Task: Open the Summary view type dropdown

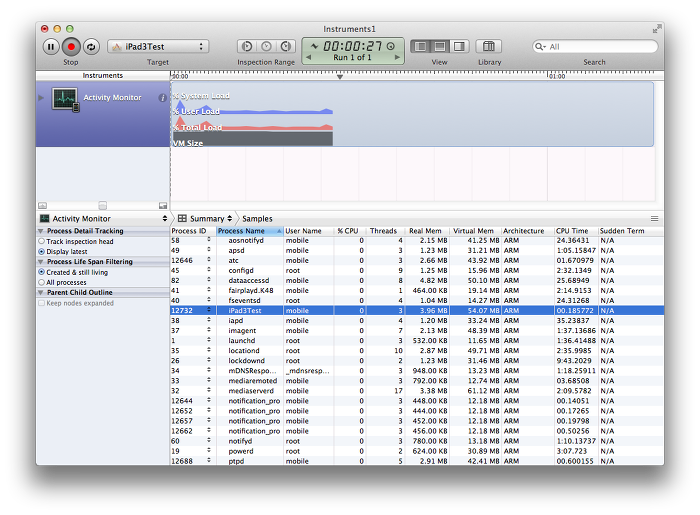Action: [205, 219]
